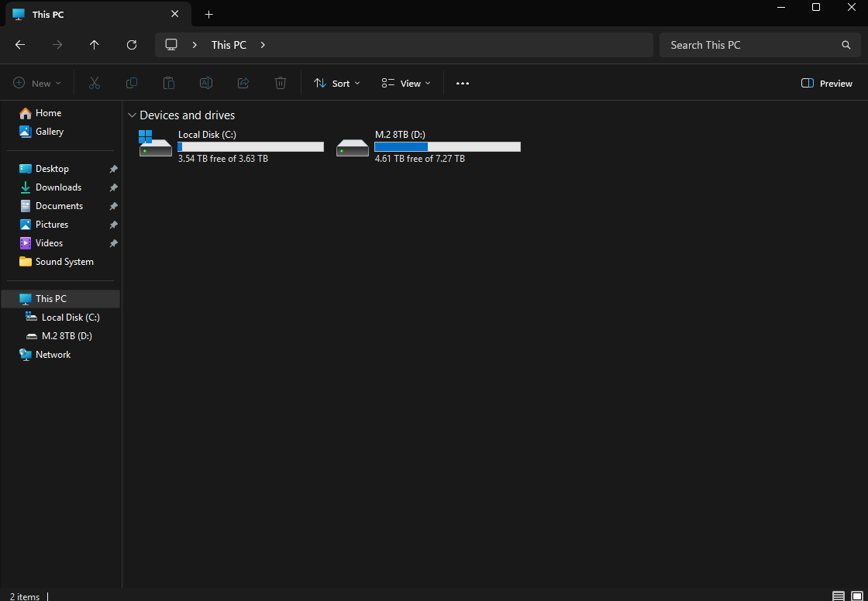Open Local Disk (C:) in the sidebar tree
This screenshot has height=601, width=868.
point(60,318)
